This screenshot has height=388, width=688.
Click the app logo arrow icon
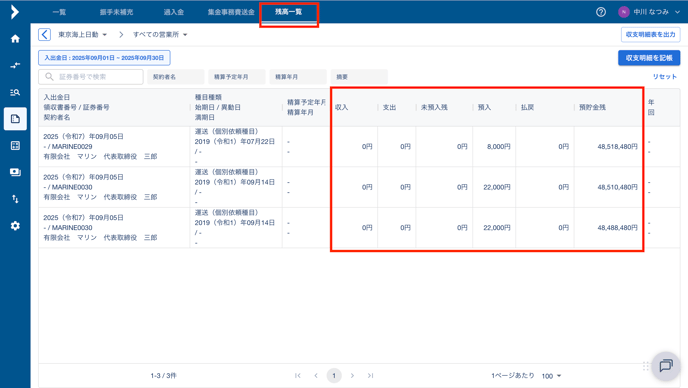point(14,12)
